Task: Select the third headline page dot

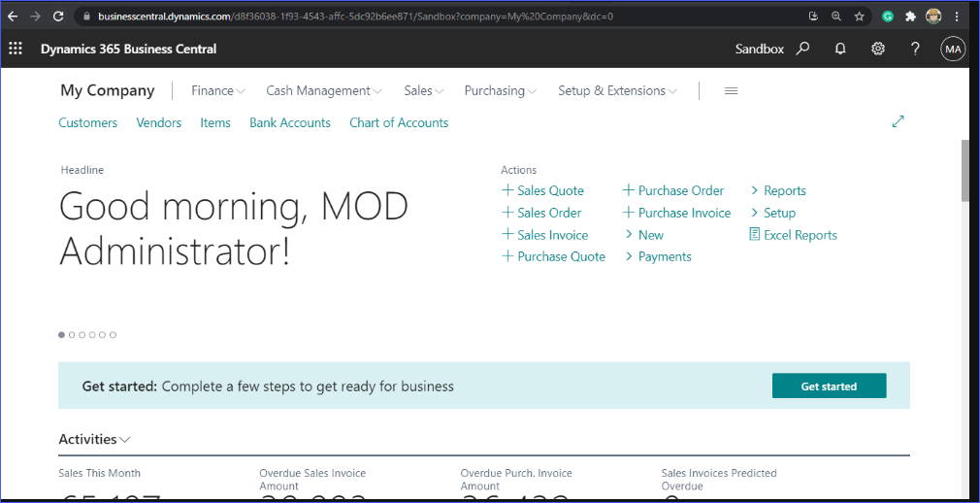Action: tap(82, 335)
